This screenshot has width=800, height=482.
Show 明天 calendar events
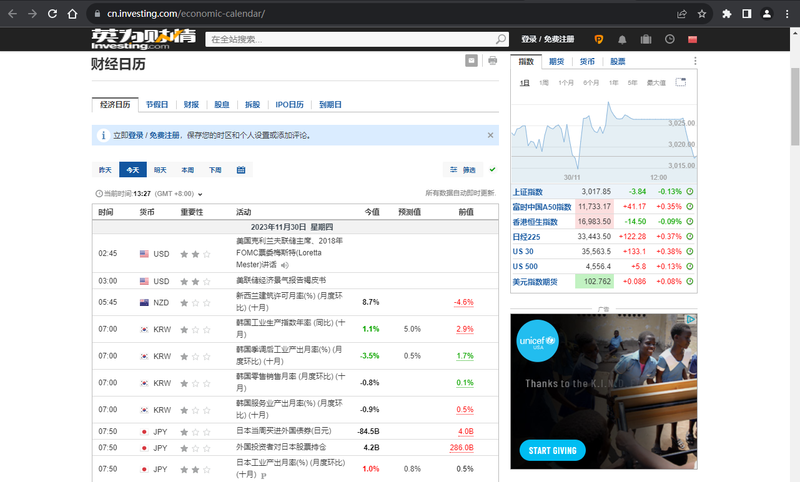coord(160,170)
